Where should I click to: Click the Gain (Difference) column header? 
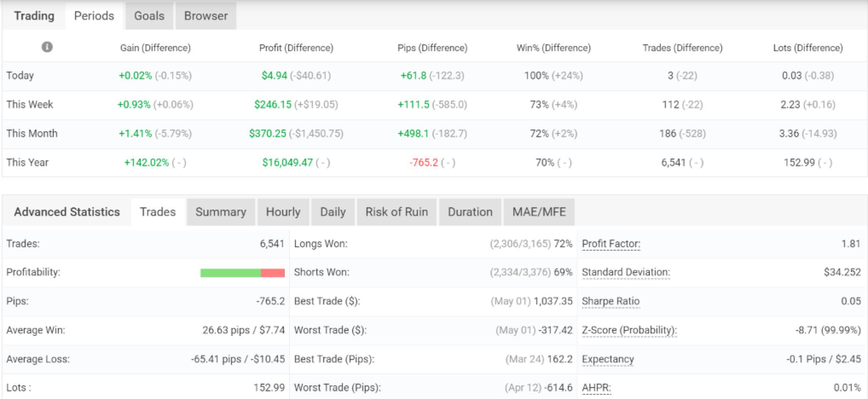click(155, 48)
